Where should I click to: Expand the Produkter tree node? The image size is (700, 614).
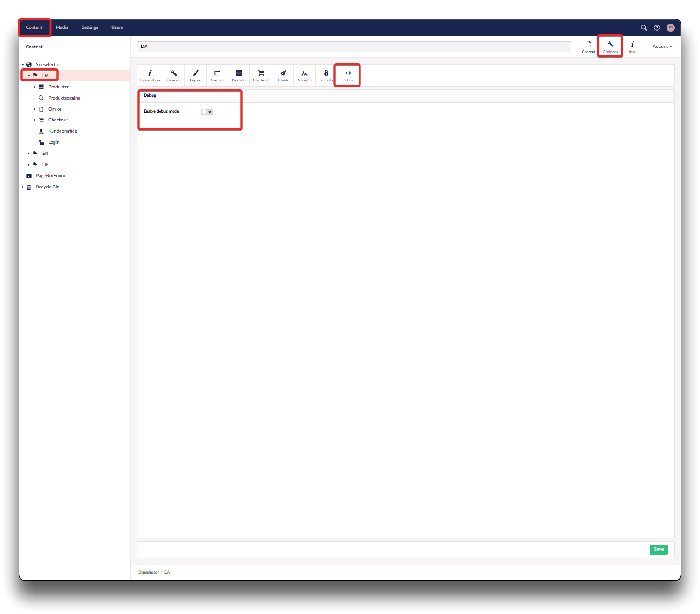(35, 87)
